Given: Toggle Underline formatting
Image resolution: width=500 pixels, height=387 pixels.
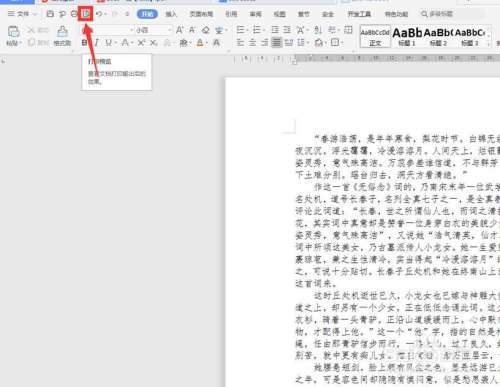Looking at the screenshot, I should 108,43.
